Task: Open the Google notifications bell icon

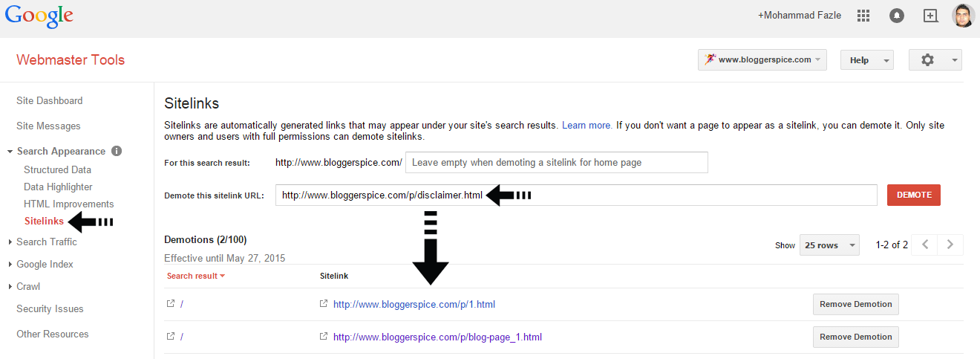Action: coord(897,16)
